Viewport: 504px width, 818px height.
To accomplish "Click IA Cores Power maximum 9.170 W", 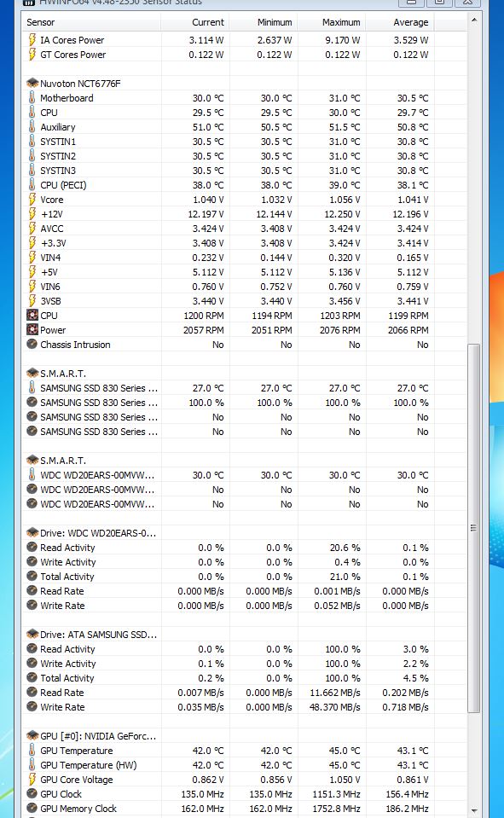I will point(342,39).
